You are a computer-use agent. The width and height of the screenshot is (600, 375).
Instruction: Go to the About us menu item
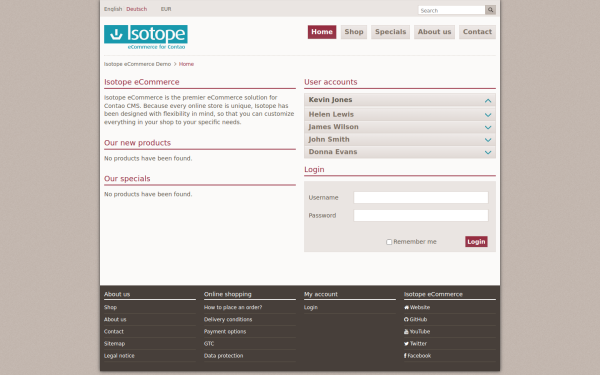[x=434, y=32]
